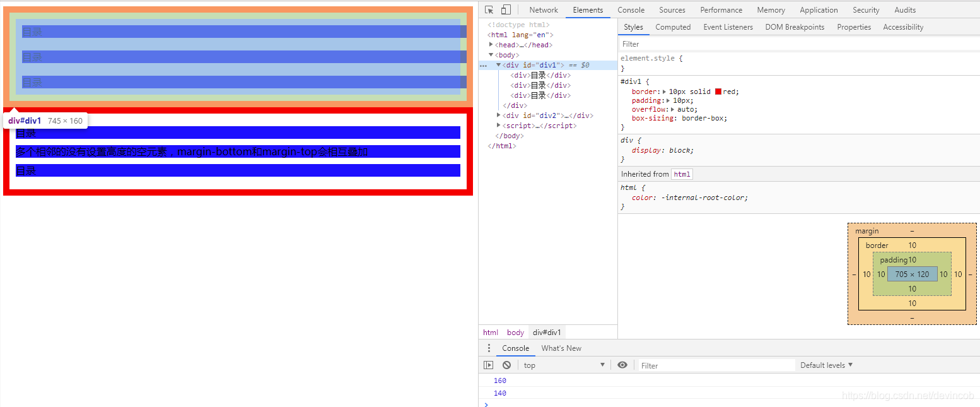
Task: Open the top execution context dropdown
Action: pyautogui.click(x=564, y=365)
